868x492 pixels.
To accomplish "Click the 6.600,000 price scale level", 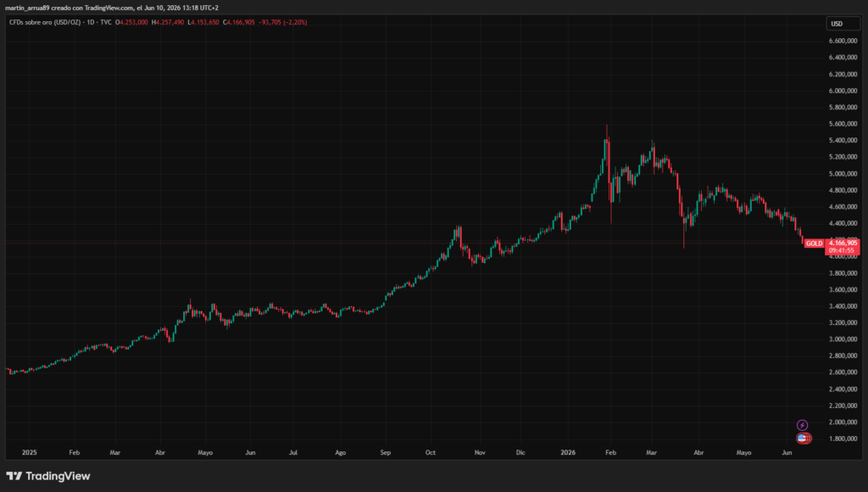I will click(x=843, y=41).
